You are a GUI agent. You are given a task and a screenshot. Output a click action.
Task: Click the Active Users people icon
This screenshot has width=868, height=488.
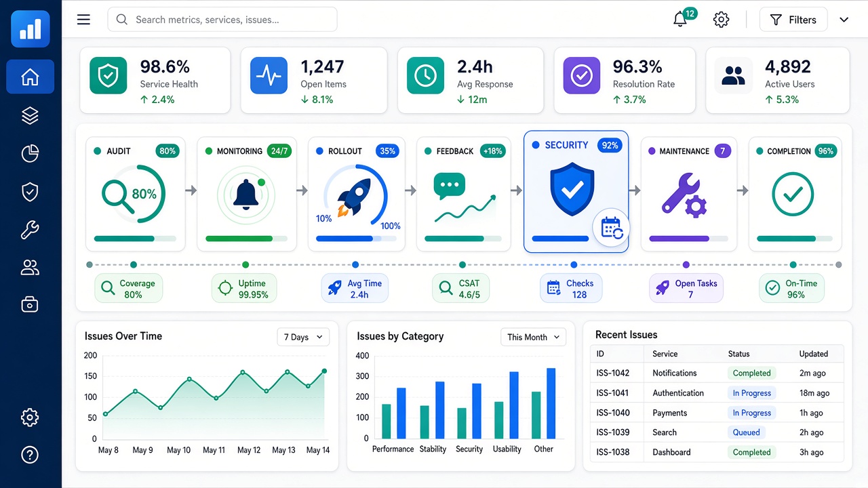pyautogui.click(x=734, y=75)
